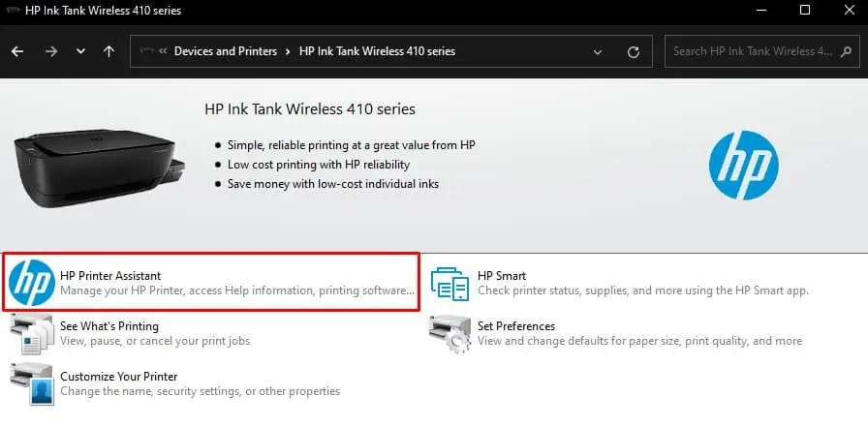Expand the breadcrumb arrow after Devices and Printers
Image resolution: width=868 pixels, height=428 pixels.
[288, 51]
